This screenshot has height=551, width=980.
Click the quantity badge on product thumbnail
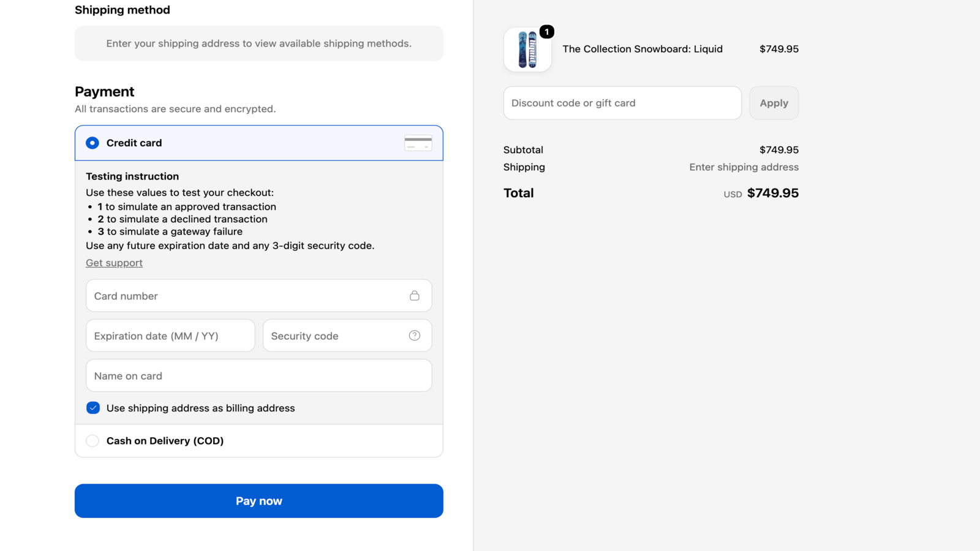pos(547,32)
